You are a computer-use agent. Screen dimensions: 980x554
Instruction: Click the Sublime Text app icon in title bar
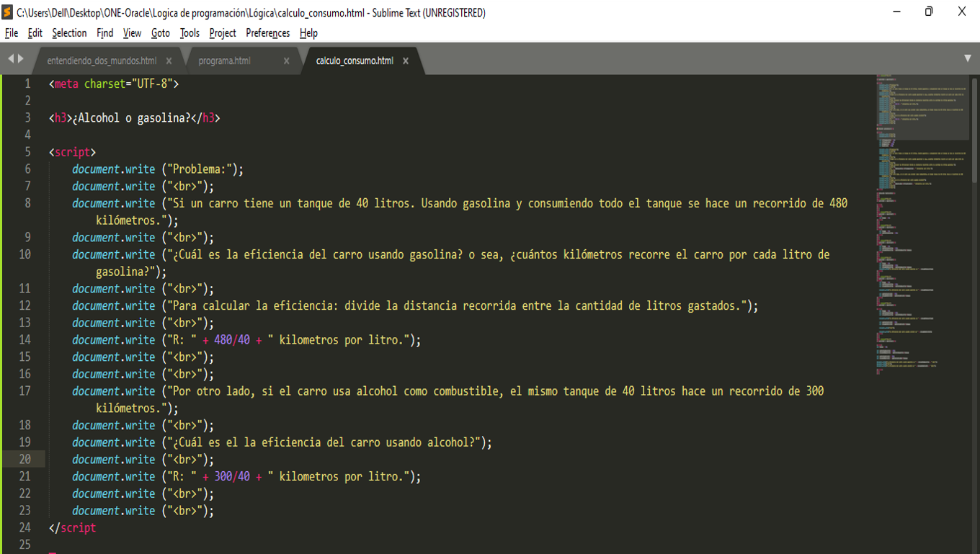(8, 12)
